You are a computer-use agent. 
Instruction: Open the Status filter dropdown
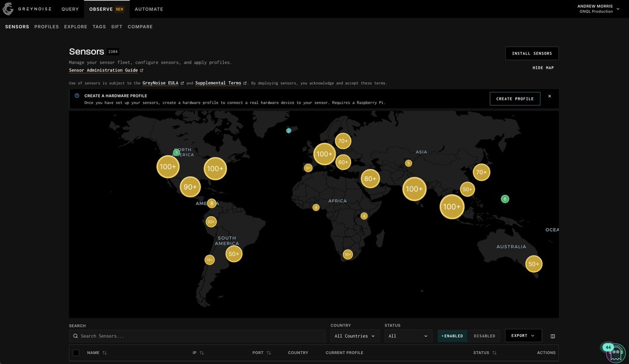pos(408,336)
